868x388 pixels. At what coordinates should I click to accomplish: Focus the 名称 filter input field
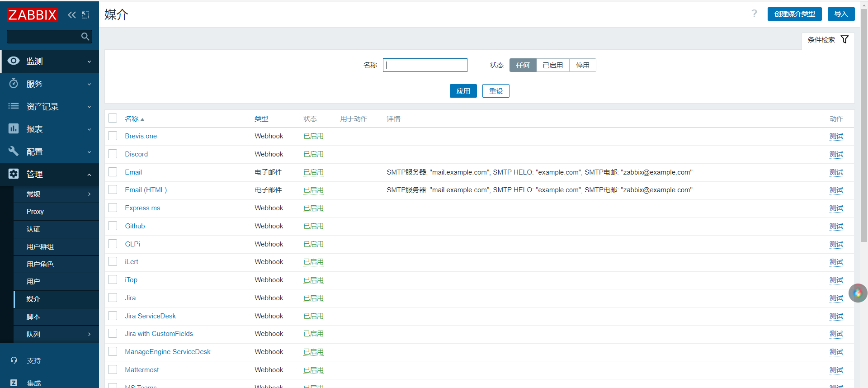425,65
